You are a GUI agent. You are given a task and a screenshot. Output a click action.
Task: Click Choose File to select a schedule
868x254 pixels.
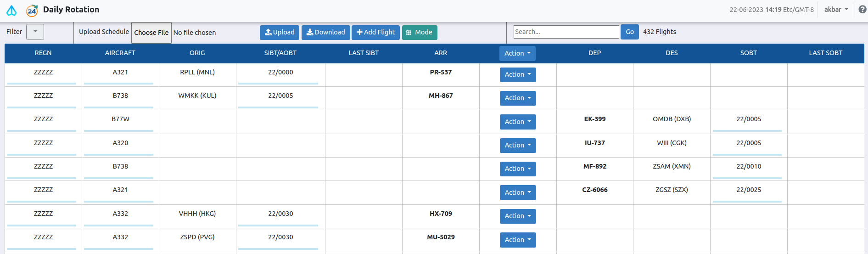pos(151,33)
